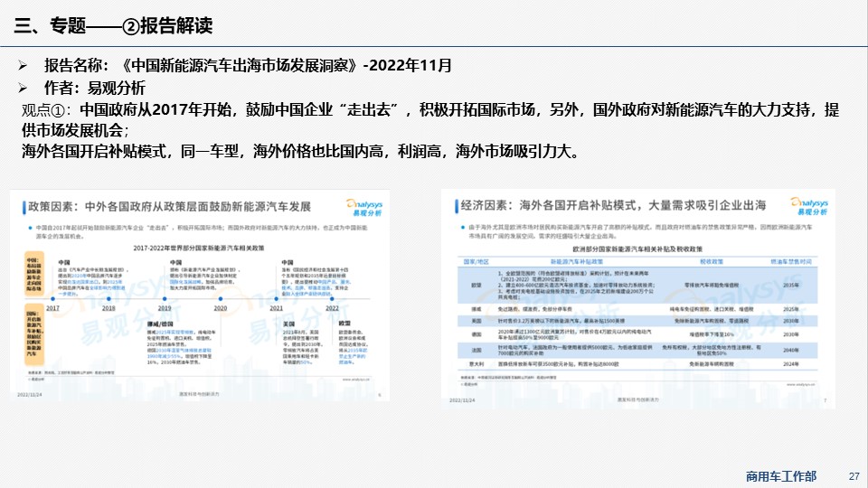Viewport: 868px width, 488px height.
Task: Click the 欧盟 heading below the timeline
Action: pyautogui.click(x=344, y=324)
